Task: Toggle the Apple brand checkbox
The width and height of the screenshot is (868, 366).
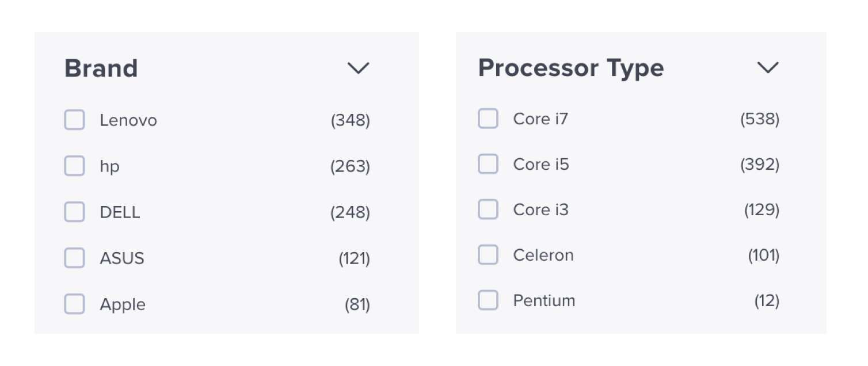Action: point(74,304)
